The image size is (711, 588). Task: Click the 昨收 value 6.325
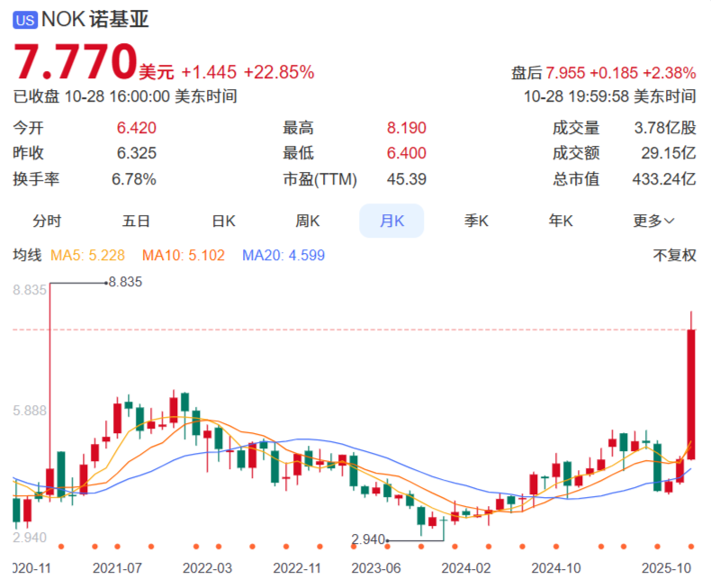point(137,153)
